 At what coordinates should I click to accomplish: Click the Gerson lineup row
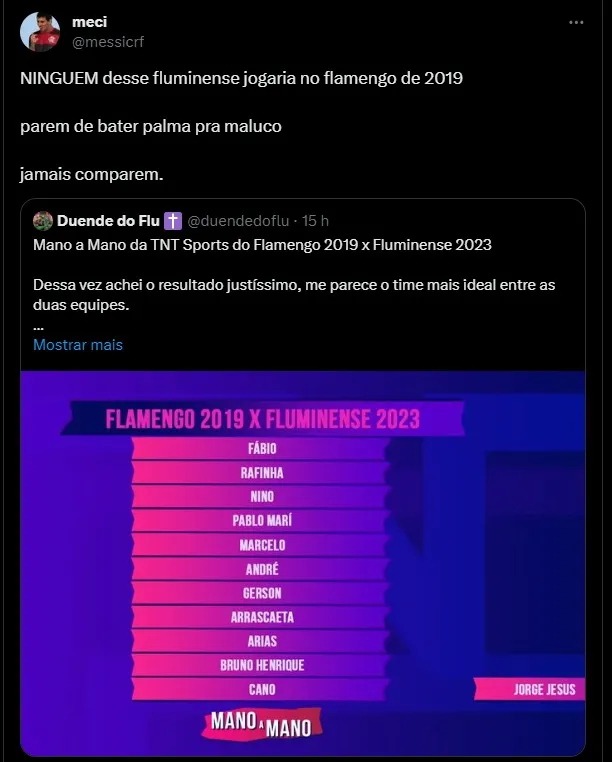point(261,593)
